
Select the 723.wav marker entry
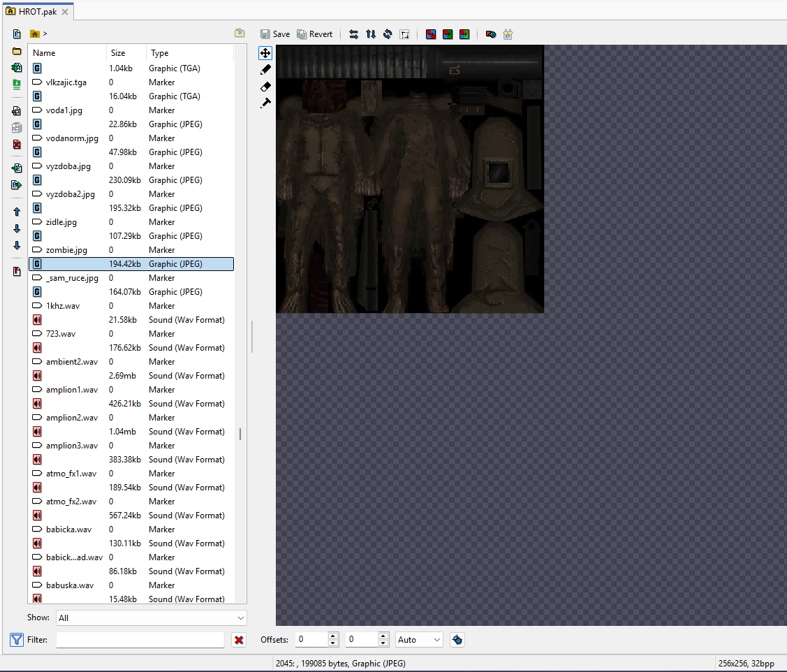click(x=131, y=333)
